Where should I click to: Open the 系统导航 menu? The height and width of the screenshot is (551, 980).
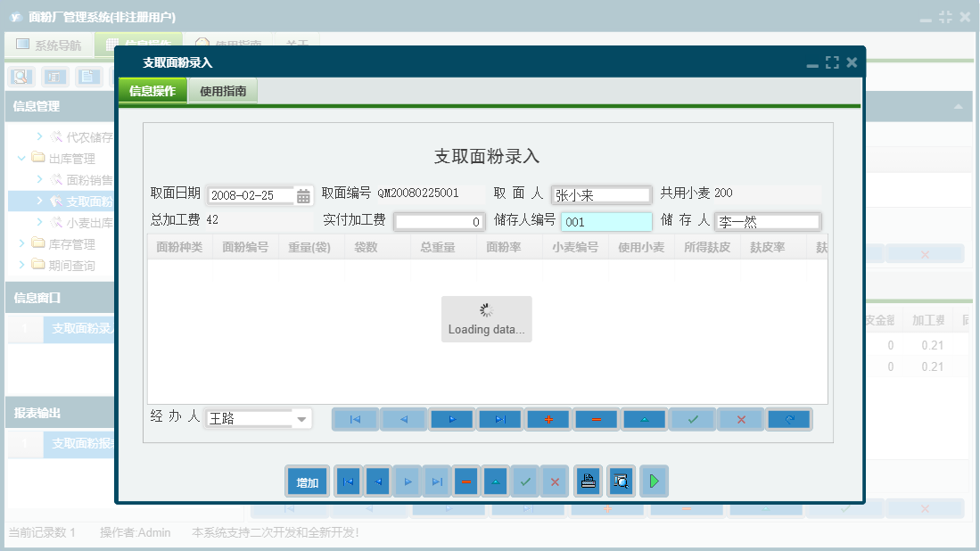tap(47, 45)
